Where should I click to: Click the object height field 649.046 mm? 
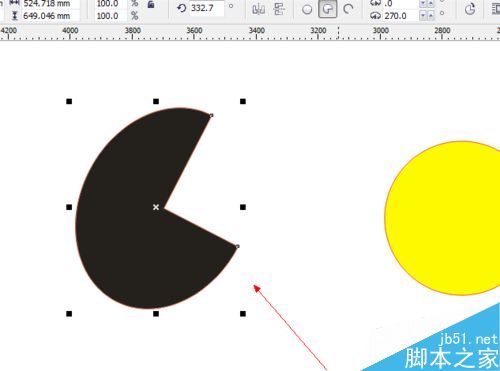click(x=51, y=16)
